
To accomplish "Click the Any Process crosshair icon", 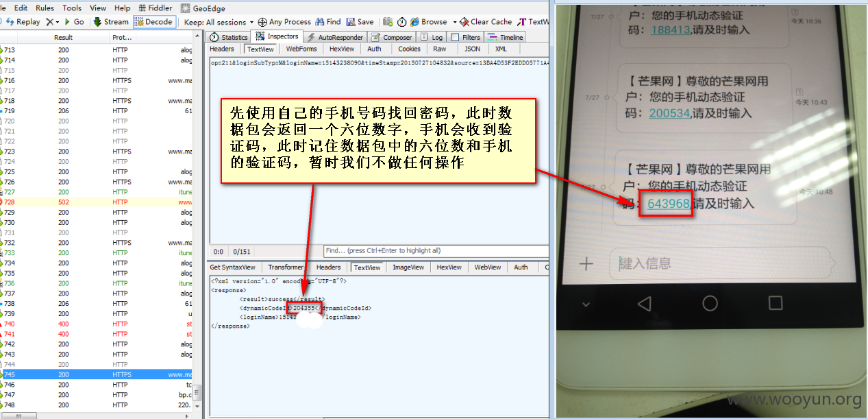I will (263, 22).
